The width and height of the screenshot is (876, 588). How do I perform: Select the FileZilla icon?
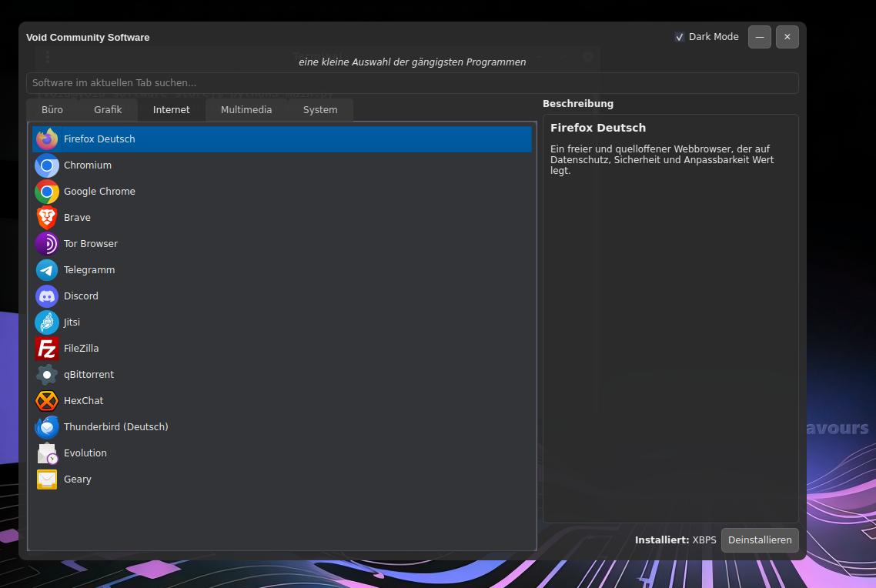47,349
